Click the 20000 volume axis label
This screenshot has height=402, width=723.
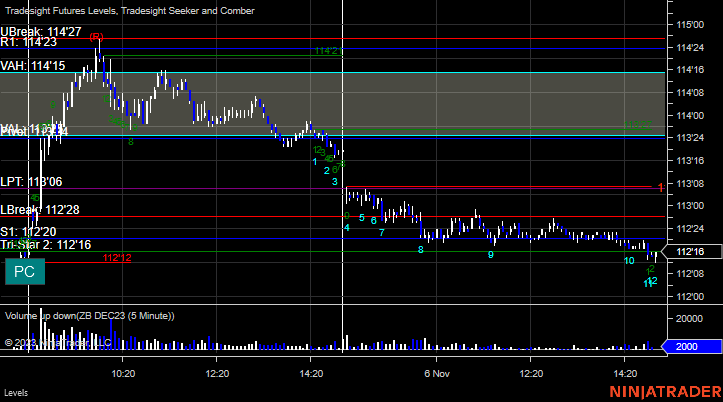(689, 319)
